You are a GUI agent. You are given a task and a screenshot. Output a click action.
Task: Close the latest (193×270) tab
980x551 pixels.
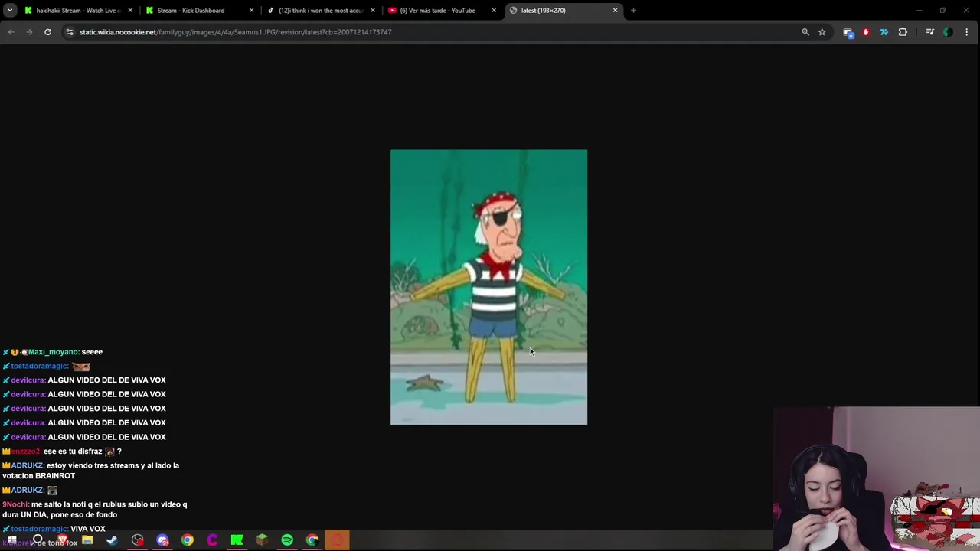click(x=615, y=11)
